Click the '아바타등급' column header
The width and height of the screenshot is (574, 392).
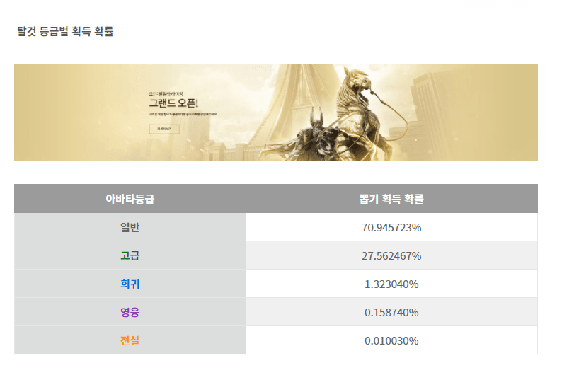tap(130, 199)
